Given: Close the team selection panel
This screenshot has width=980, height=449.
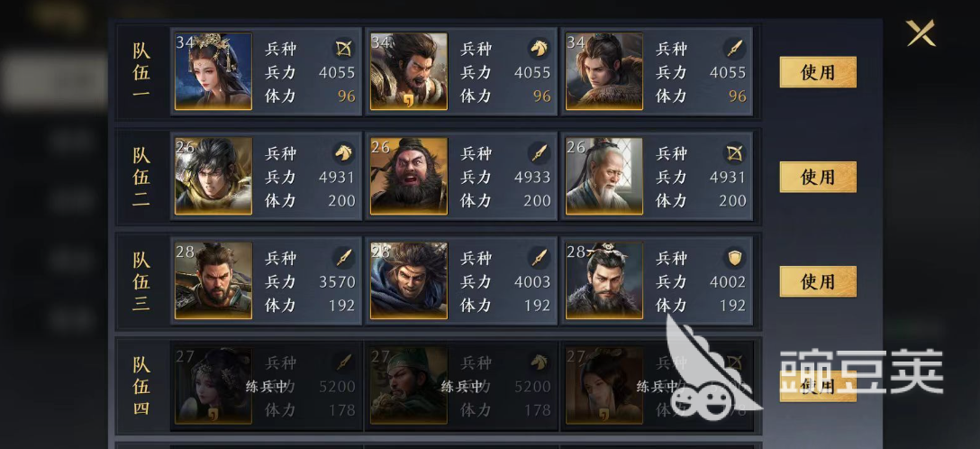Looking at the screenshot, I should (921, 33).
